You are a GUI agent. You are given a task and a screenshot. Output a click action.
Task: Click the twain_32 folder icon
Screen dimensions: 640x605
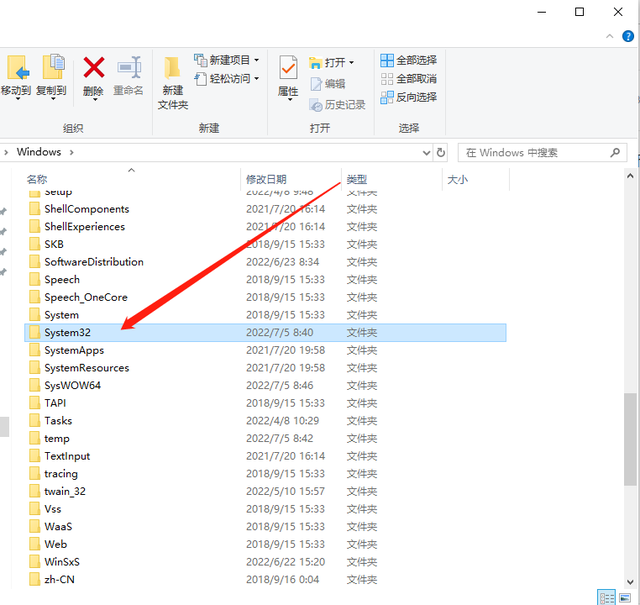click(34, 491)
